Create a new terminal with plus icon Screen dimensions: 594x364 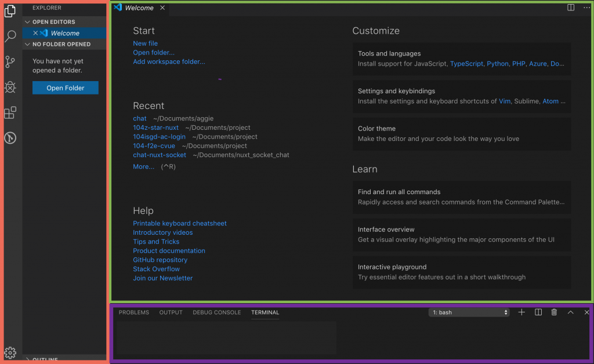tap(521, 312)
